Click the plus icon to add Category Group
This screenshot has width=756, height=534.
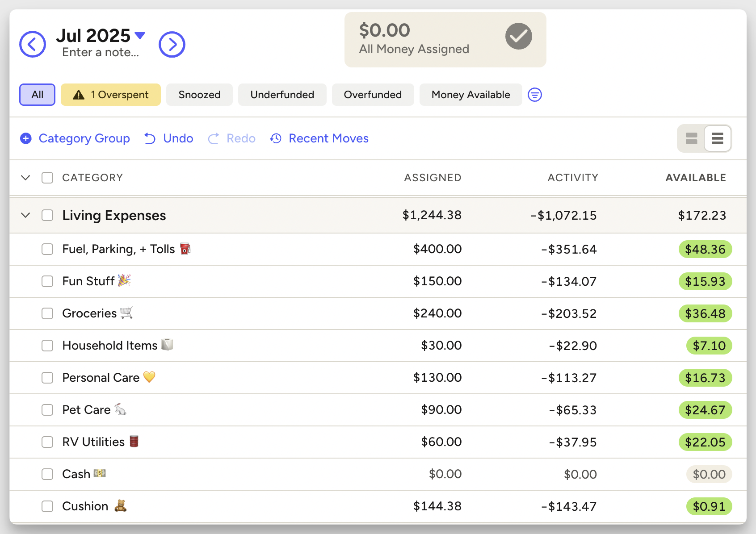click(x=26, y=138)
